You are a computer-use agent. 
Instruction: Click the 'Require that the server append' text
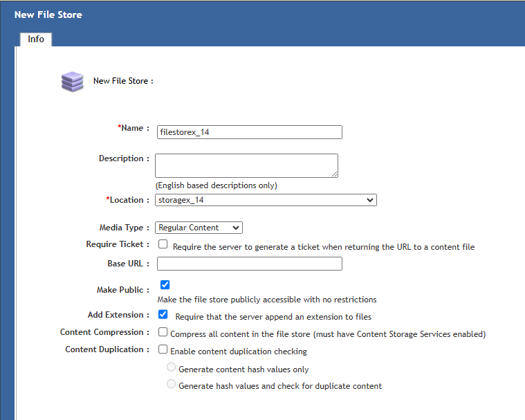(273, 317)
